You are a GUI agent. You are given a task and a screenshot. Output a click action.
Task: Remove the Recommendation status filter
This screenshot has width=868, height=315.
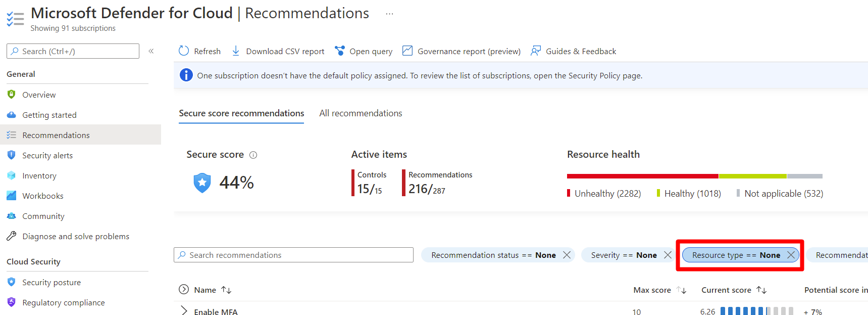point(567,255)
